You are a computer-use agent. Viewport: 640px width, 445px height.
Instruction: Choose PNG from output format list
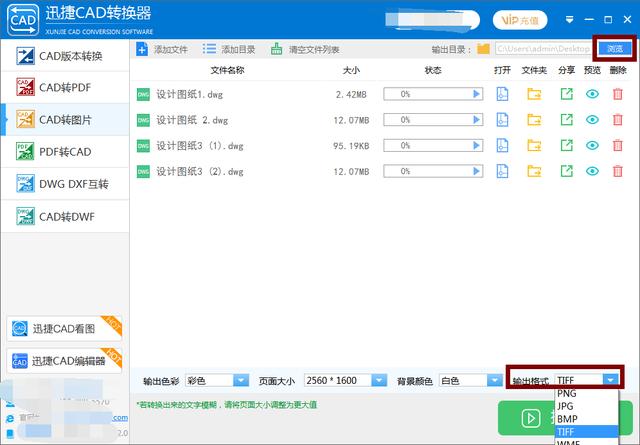pyautogui.click(x=587, y=394)
